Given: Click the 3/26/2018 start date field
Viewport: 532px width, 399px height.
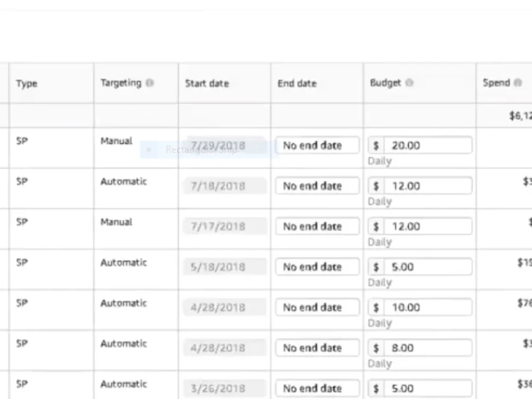Looking at the screenshot, I should pyautogui.click(x=225, y=388).
